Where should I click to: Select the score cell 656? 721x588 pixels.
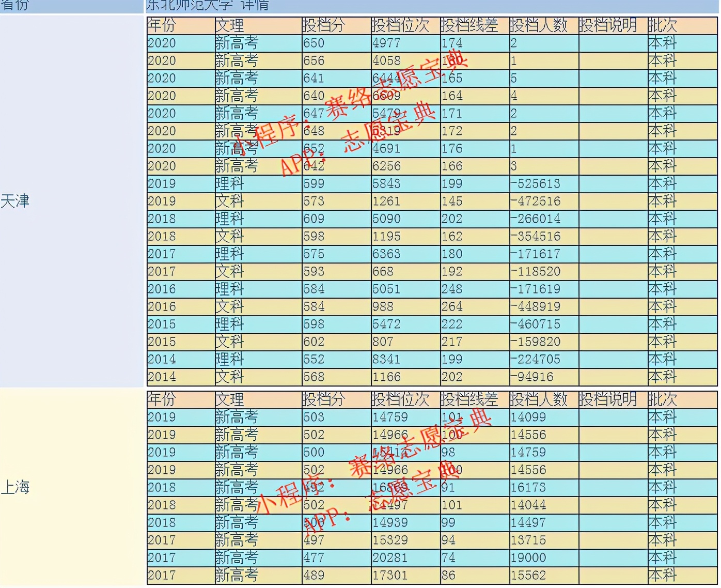pyautogui.click(x=336, y=60)
